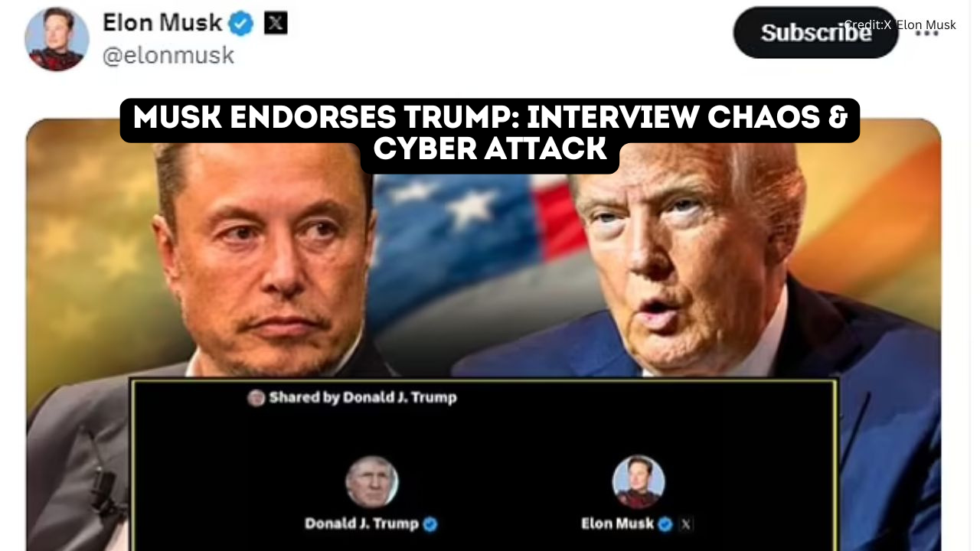Click the Donald J. Trump speaker name label
The width and height of the screenshot is (980, 551).
point(361,524)
